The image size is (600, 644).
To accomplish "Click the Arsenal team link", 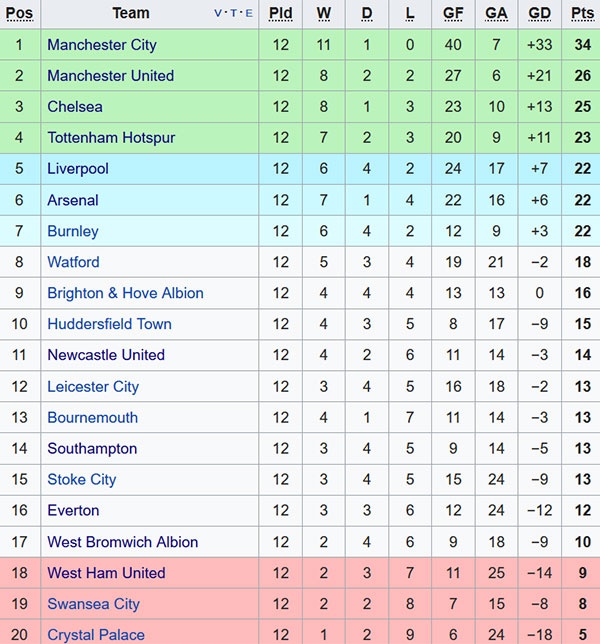I will 73,200.
